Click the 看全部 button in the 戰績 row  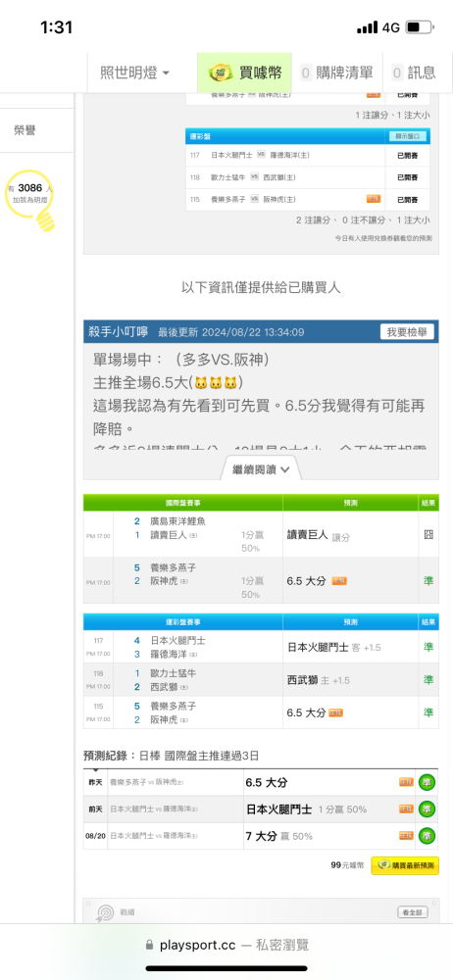(x=413, y=912)
